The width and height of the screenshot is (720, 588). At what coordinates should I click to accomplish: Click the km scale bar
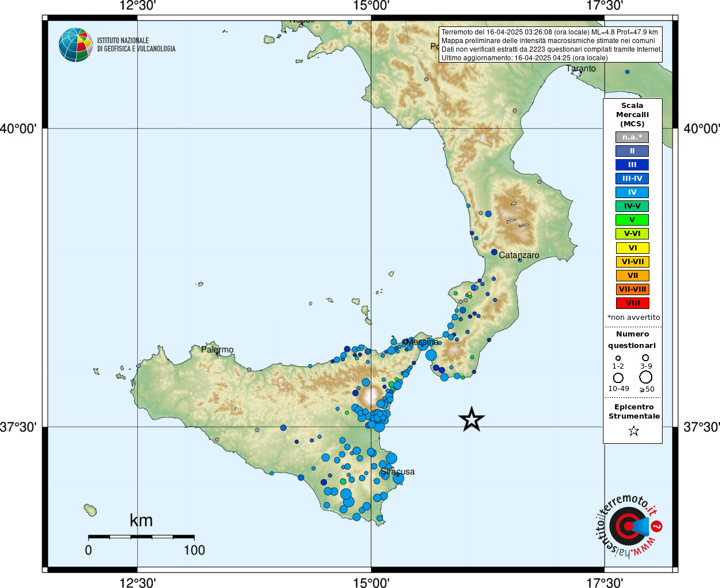[141, 537]
